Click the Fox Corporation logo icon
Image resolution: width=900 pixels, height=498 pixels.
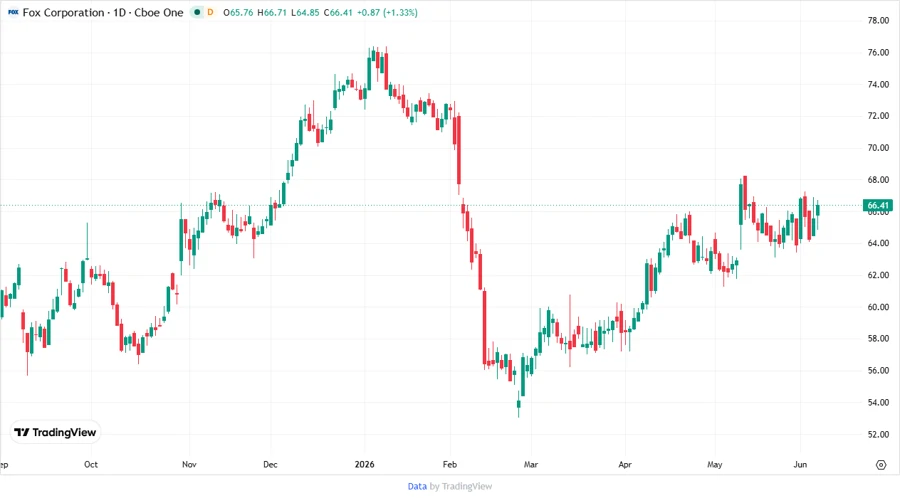click(x=13, y=12)
